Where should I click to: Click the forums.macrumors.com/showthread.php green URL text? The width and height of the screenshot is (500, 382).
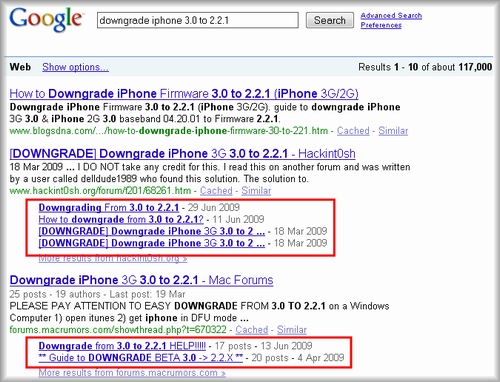pyautogui.click(x=118, y=330)
